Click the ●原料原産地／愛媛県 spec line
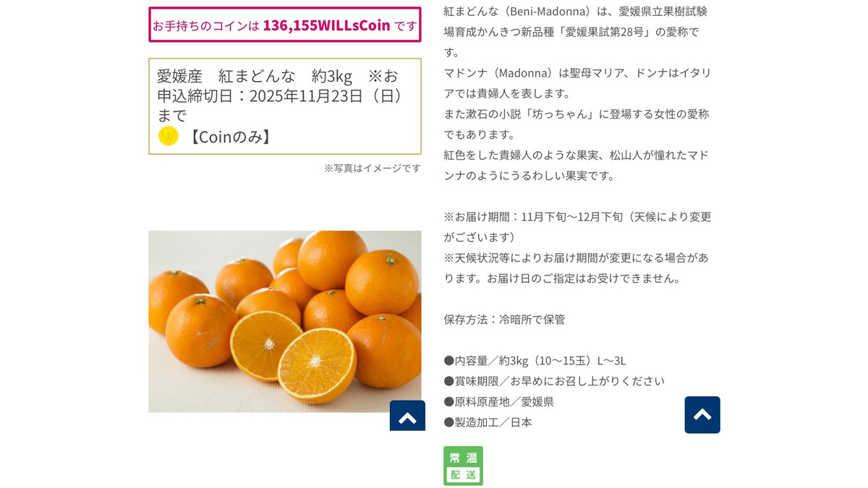This screenshot has width=868, height=488. click(498, 402)
